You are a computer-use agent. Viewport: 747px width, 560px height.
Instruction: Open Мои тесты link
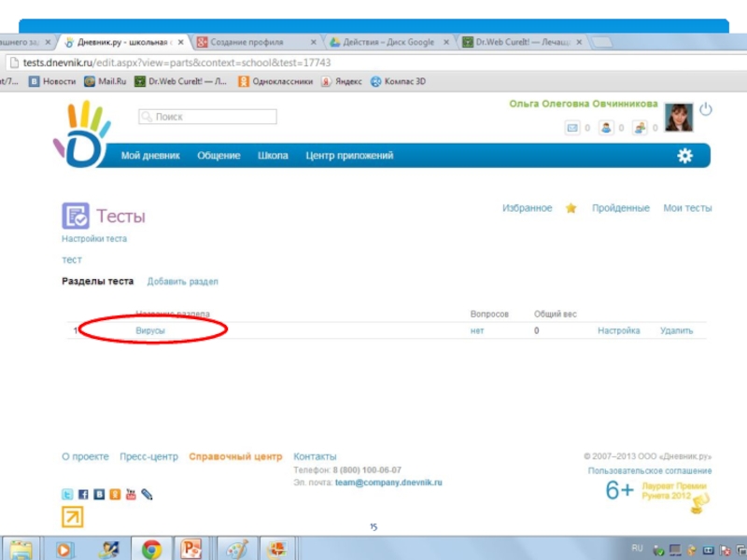coord(687,208)
